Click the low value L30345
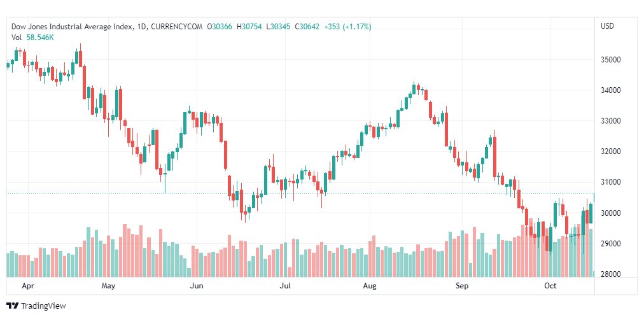 (279, 27)
